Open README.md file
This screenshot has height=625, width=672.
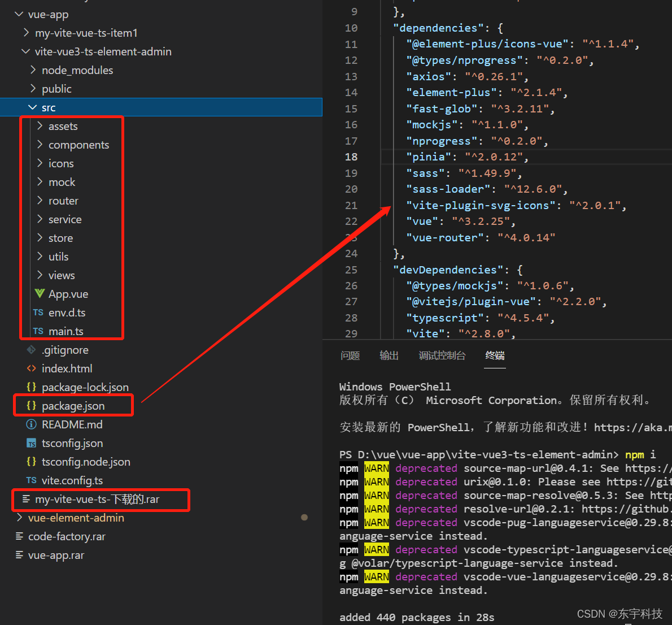pos(72,424)
